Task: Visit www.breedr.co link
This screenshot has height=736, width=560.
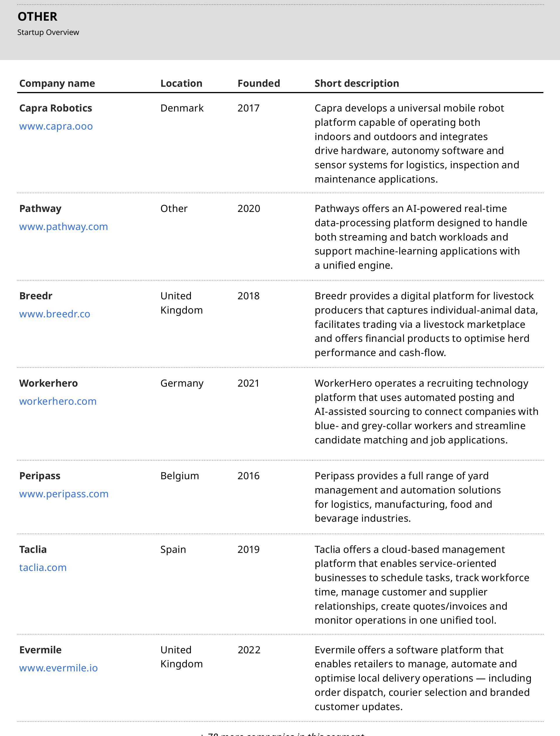Action: coord(55,314)
